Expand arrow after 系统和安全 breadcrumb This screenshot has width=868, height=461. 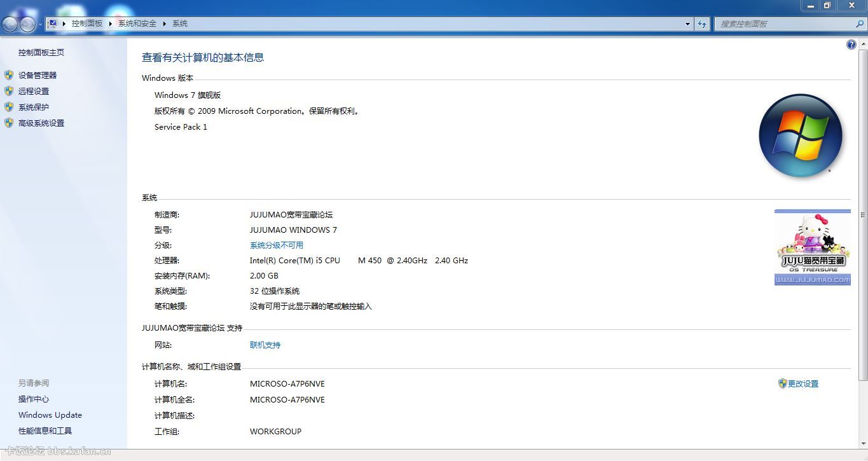point(165,24)
